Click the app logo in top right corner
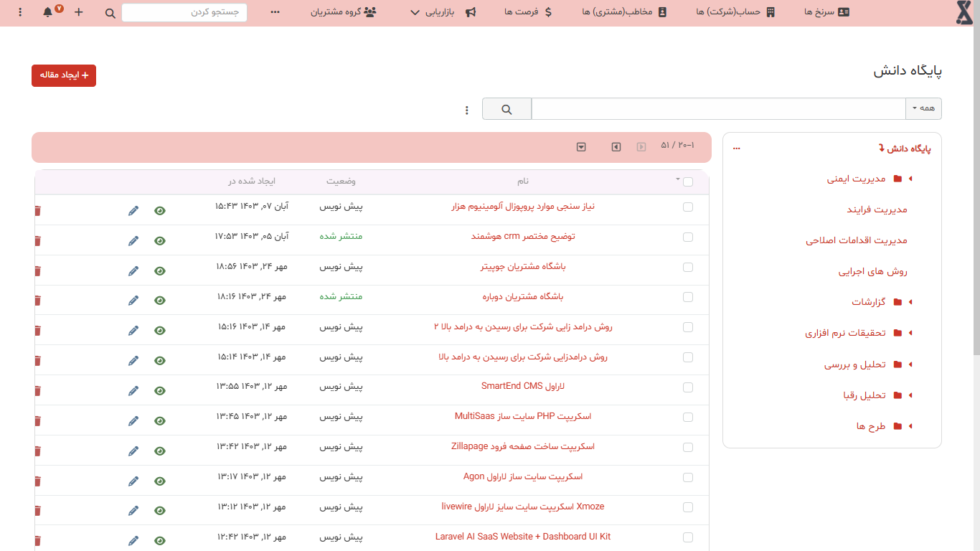The height and width of the screenshot is (551, 980). [x=966, y=13]
